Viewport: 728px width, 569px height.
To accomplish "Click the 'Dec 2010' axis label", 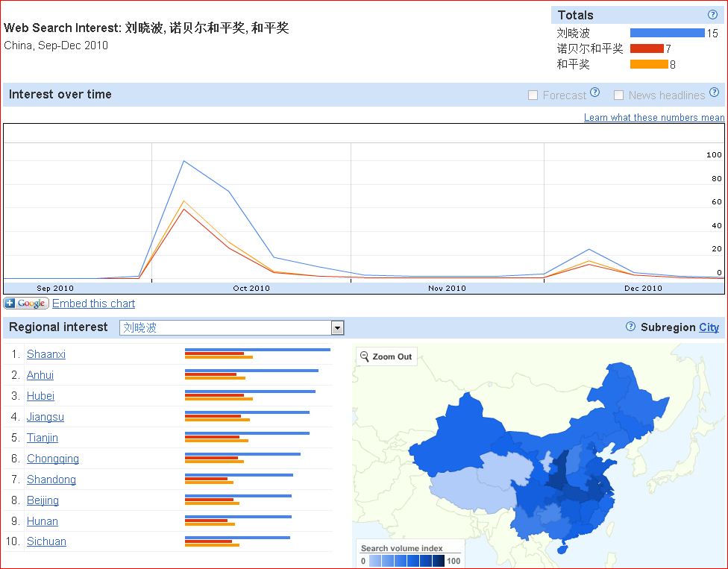I will point(643,288).
